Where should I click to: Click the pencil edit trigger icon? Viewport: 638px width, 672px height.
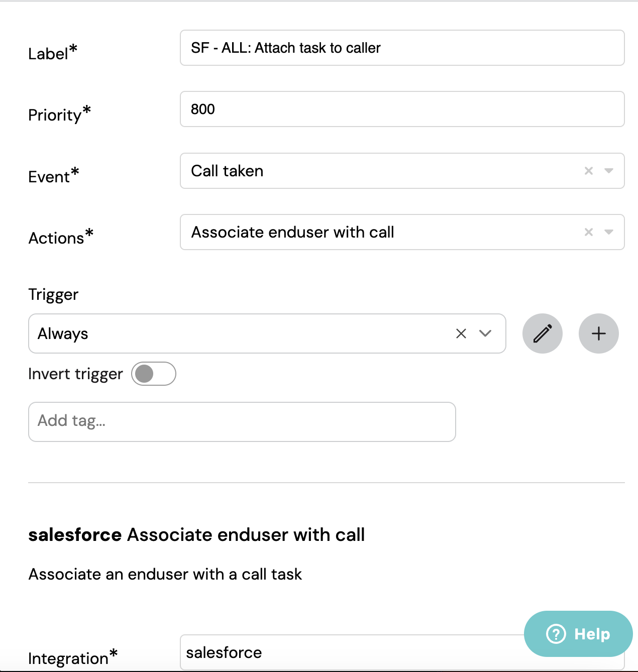click(x=543, y=333)
